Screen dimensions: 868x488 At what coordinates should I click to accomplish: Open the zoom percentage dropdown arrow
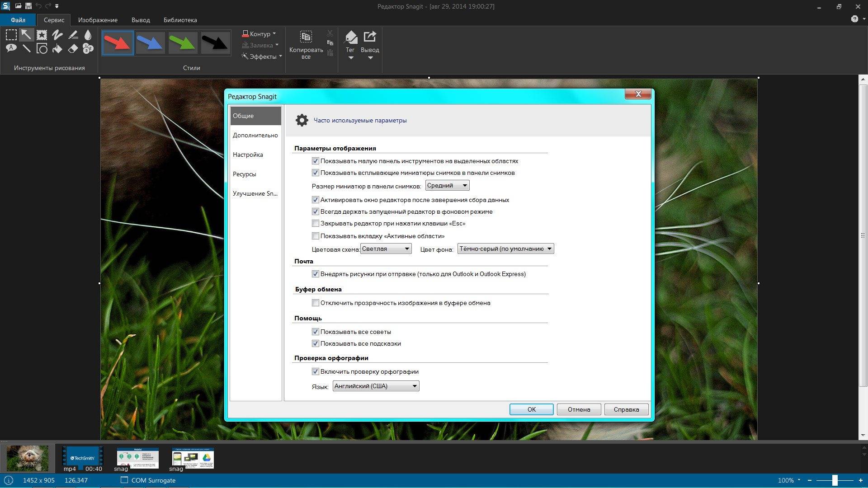(799, 480)
